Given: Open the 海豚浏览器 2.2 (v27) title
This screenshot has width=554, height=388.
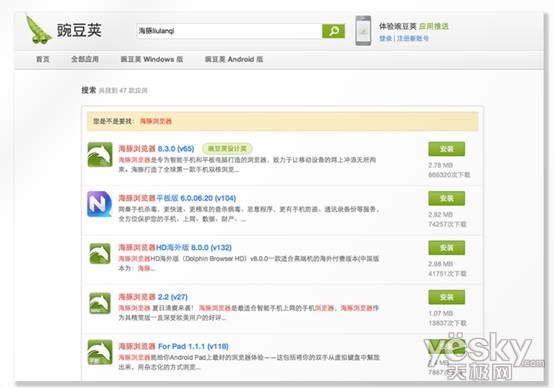Looking at the screenshot, I should (x=153, y=297).
